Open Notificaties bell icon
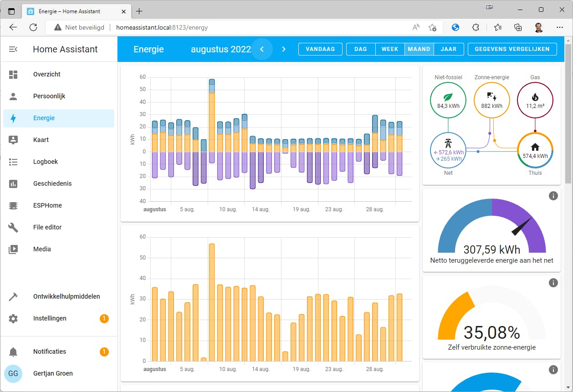The image size is (573, 392). (x=13, y=351)
